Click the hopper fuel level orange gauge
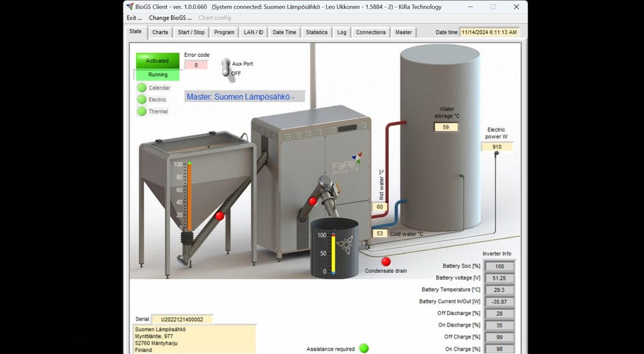The width and height of the screenshot is (644, 354). [x=189, y=196]
